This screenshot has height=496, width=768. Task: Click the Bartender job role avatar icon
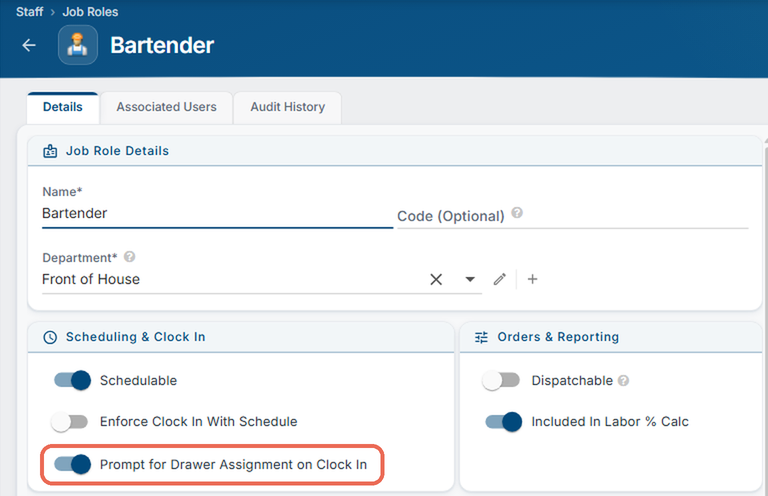(x=77, y=45)
